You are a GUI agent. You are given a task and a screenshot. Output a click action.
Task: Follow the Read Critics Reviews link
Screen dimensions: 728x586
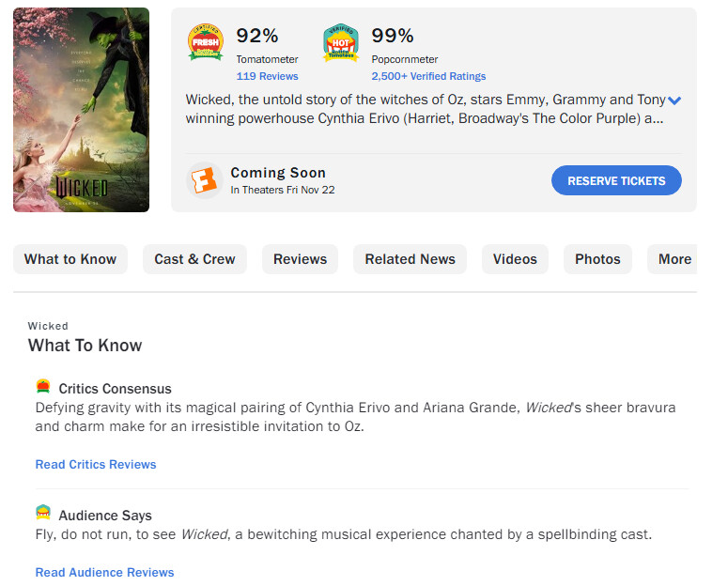pyautogui.click(x=96, y=464)
